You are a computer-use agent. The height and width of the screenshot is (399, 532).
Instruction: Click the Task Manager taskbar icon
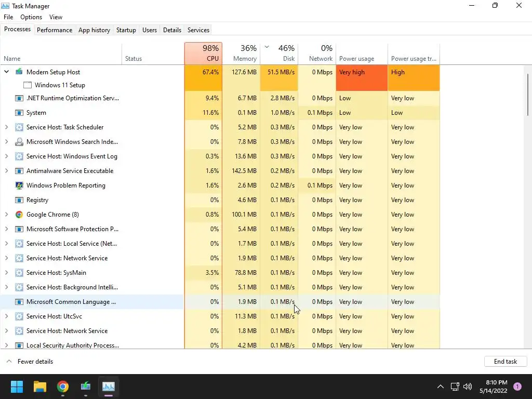coord(109,387)
